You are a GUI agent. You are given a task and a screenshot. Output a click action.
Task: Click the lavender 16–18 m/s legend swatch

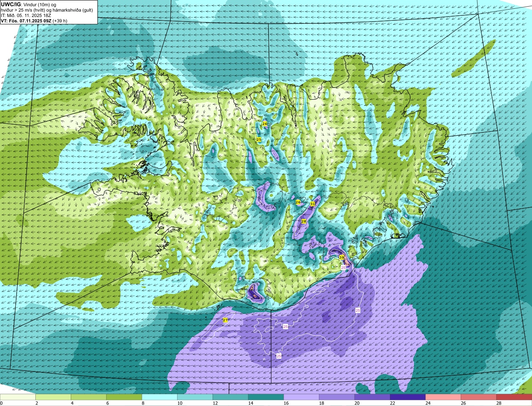(301, 397)
